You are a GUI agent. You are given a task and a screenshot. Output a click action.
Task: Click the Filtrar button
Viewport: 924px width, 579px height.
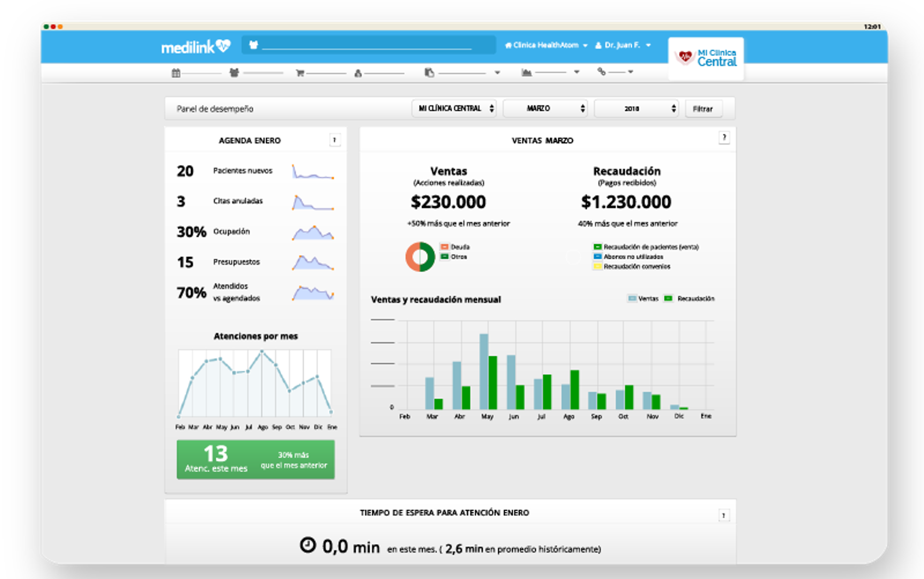click(704, 109)
